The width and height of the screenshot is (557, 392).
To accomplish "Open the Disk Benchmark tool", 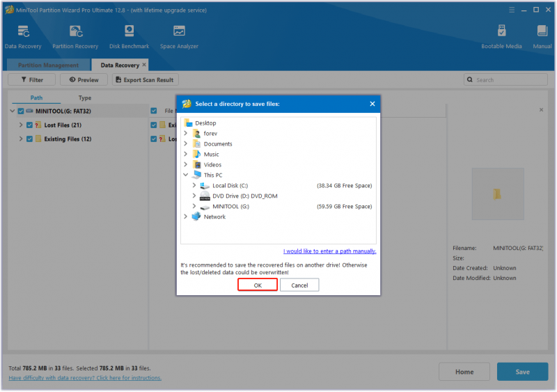I will (x=130, y=31).
